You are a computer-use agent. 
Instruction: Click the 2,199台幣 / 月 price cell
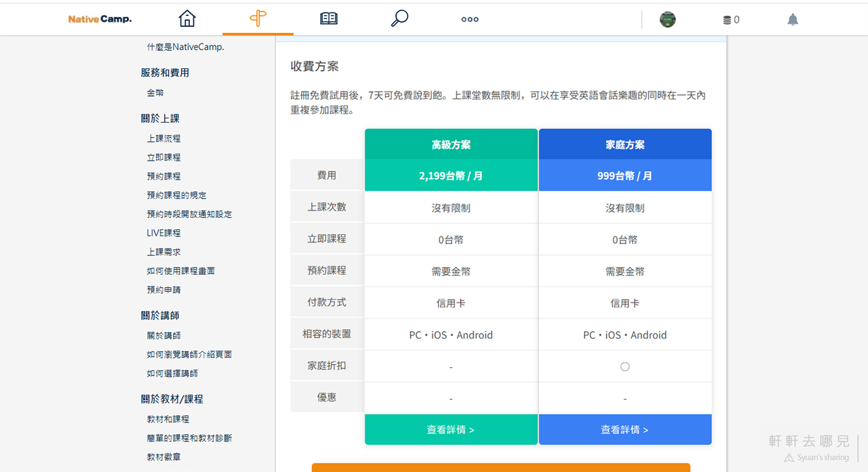point(451,176)
